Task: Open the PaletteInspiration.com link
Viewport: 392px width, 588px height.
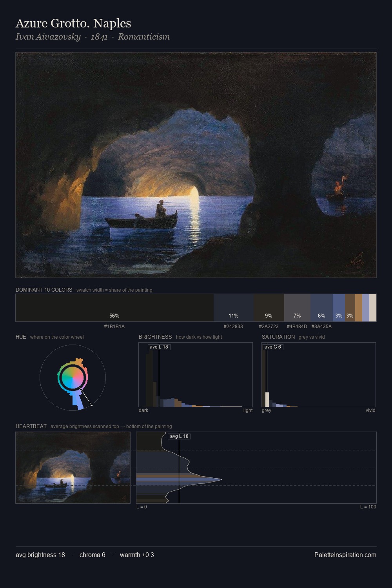Action: pyautogui.click(x=345, y=555)
